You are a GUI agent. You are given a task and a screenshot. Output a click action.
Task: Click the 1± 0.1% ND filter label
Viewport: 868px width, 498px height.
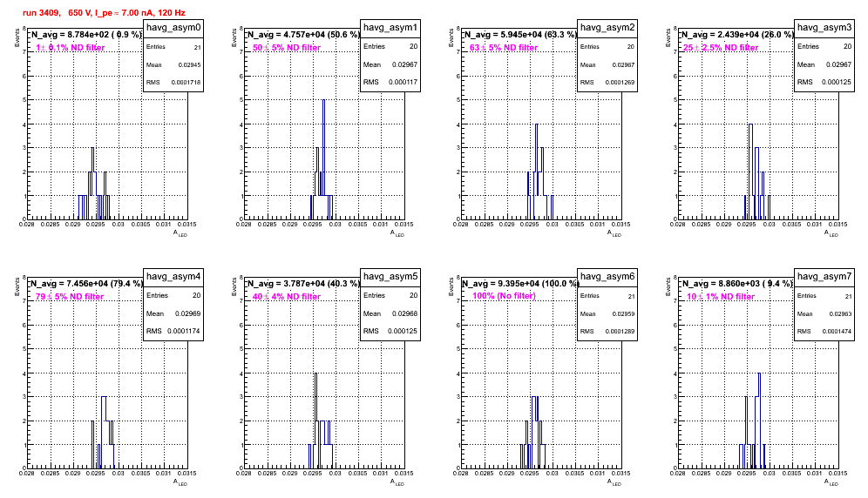[71, 48]
